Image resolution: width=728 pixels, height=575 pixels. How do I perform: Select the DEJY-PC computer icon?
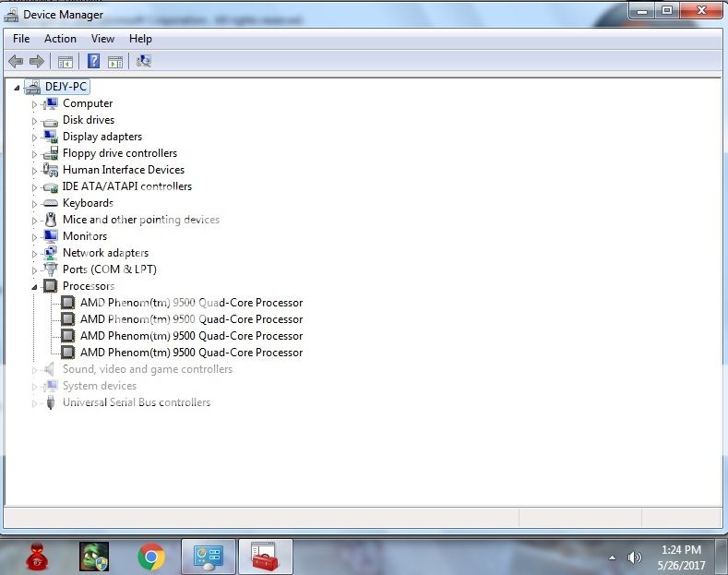point(32,87)
